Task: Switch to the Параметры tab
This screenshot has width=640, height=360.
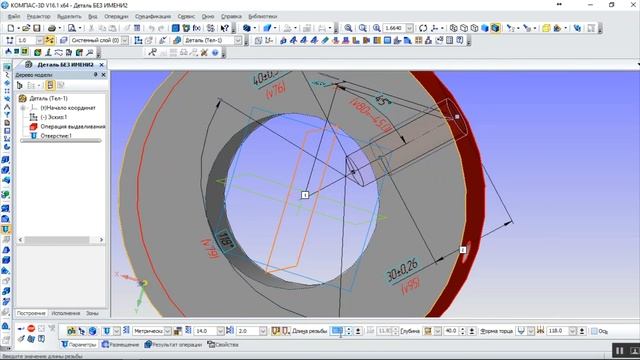Action: tap(79, 344)
